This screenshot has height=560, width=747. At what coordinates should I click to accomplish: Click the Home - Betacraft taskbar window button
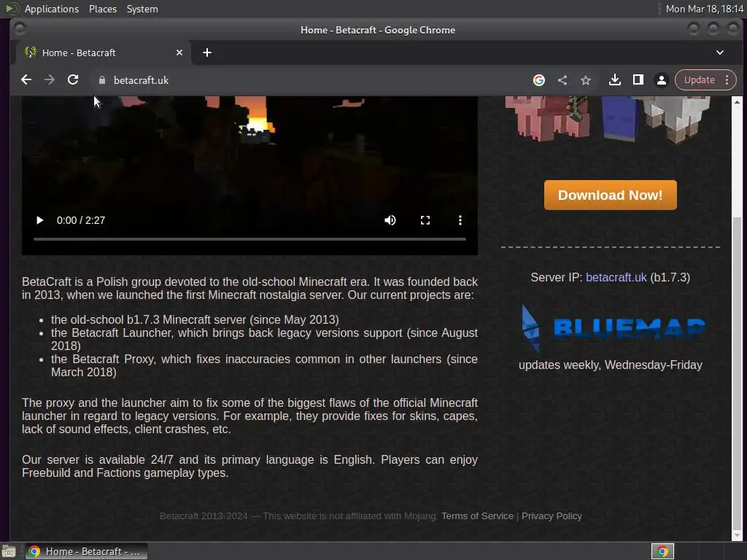tap(86, 551)
